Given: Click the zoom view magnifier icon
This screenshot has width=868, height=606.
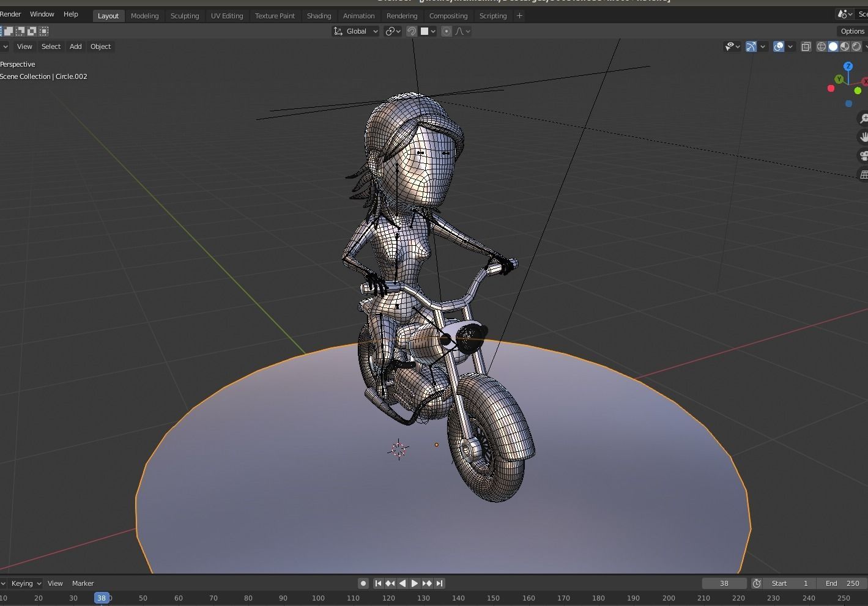Looking at the screenshot, I should tap(864, 119).
